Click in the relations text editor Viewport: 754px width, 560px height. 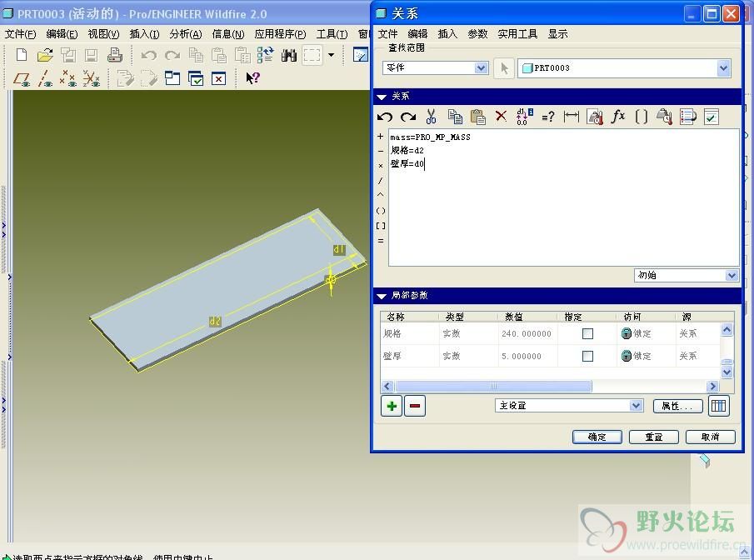click(x=563, y=197)
